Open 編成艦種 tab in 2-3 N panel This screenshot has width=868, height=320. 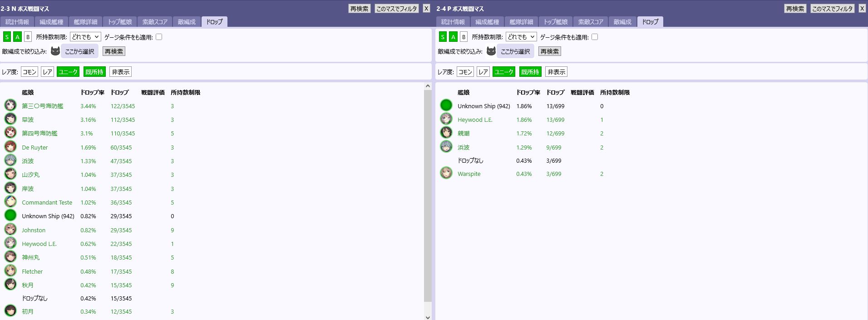[x=51, y=22]
